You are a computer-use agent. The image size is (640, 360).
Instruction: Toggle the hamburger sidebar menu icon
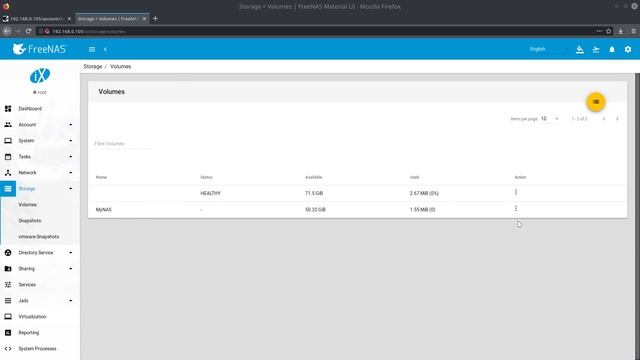92,49
